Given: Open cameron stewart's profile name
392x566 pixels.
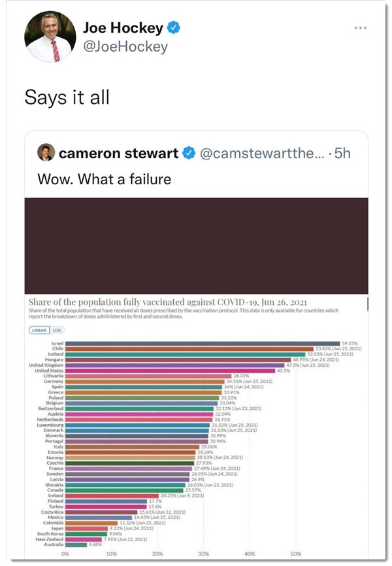Looking at the screenshot, I should pos(118,154).
